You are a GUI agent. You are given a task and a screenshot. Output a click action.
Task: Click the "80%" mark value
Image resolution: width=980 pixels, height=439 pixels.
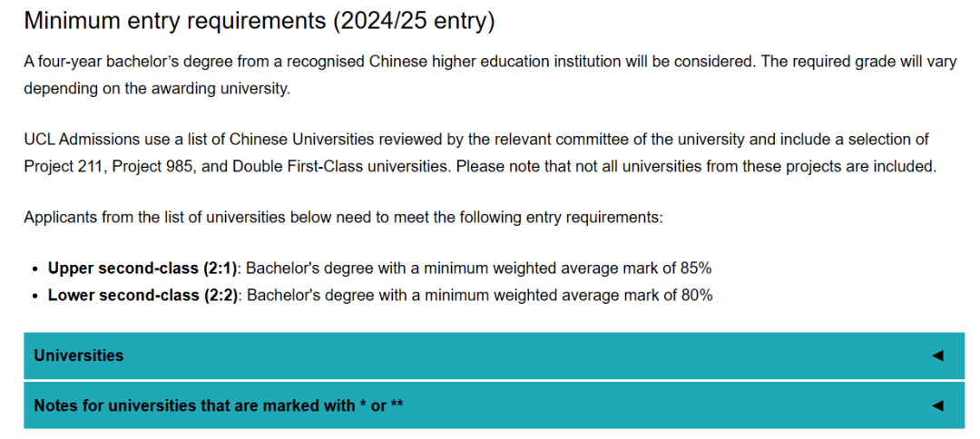696,296
